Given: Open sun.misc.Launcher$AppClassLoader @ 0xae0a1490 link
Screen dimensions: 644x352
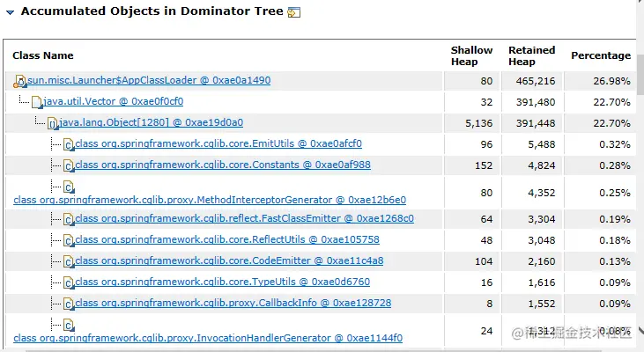Looking at the screenshot, I should click(x=149, y=80).
